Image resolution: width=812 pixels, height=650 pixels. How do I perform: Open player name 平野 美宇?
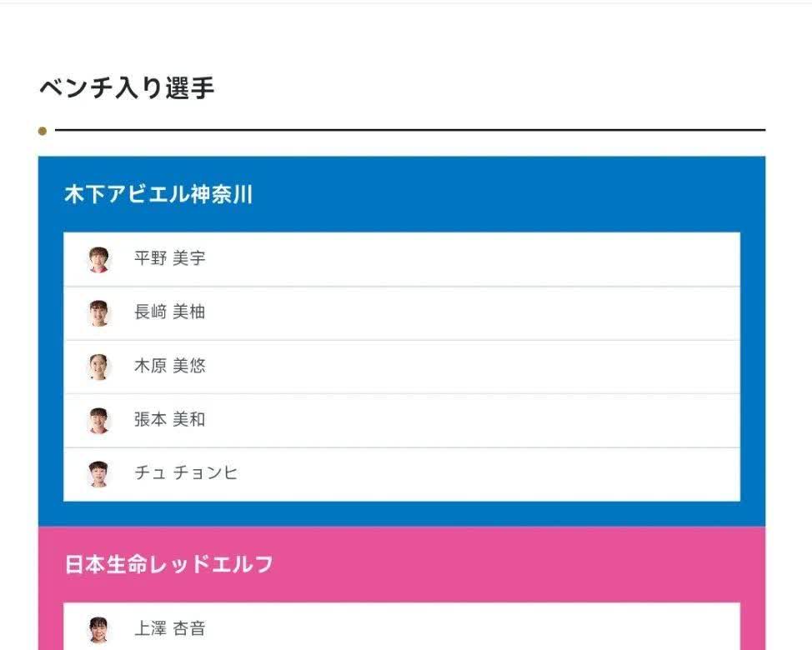click(x=170, y=257)
